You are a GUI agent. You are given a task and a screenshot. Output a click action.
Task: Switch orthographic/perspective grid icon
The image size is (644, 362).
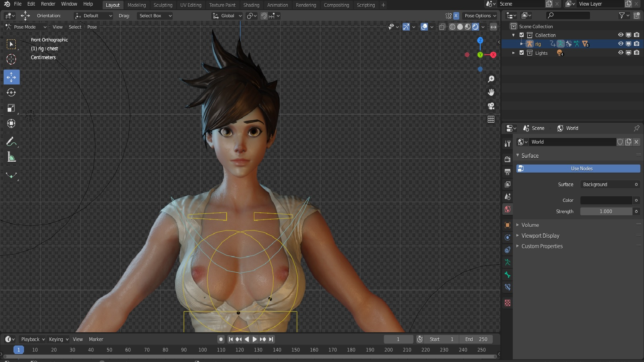point(491,119)
